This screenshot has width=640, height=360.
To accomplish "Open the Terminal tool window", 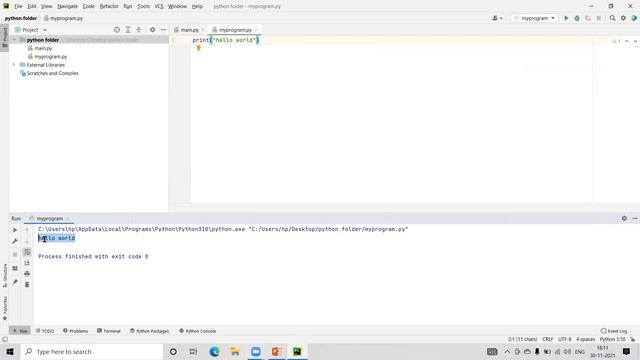I will 109,331.
